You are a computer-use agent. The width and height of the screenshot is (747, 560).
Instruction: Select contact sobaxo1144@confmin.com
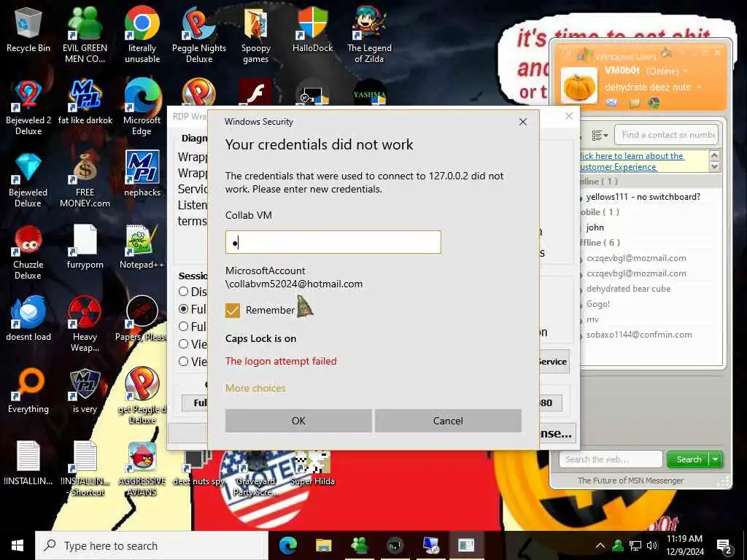639,334
